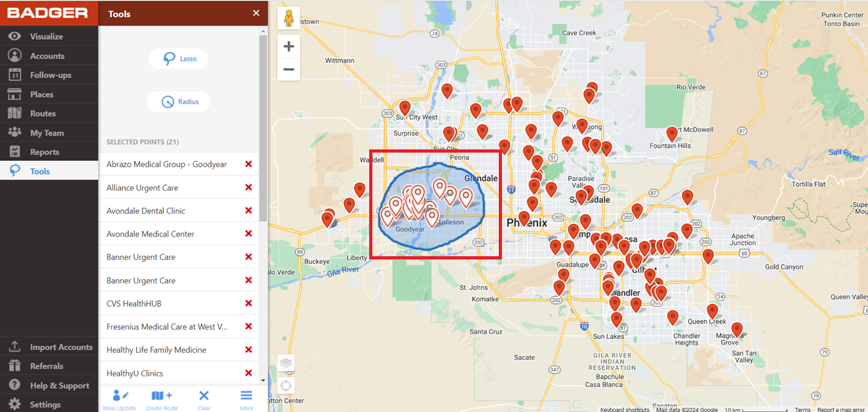Open CVS HealthHUB entry
This screenshot has height=412, width=868.
tap(134, 303)
